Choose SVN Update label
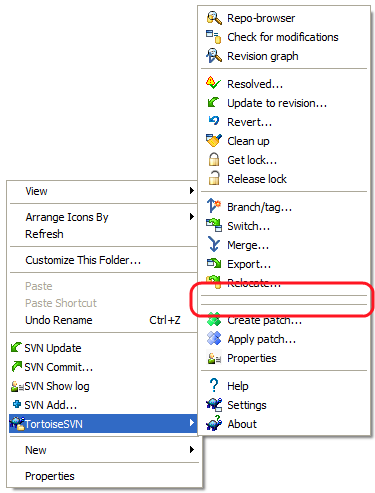375x493 pixels. click(53, 348)
